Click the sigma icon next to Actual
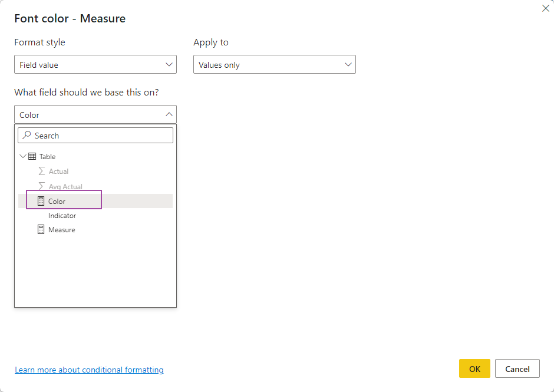This screenshot has height=392, width=554. pos(42,172)
